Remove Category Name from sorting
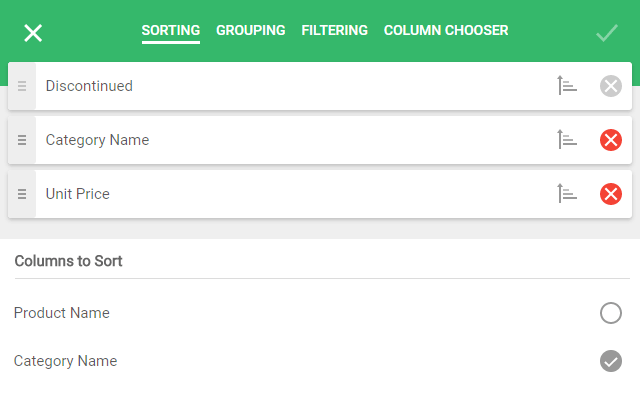This screenshot has width=640, height=400. [611, 140]
